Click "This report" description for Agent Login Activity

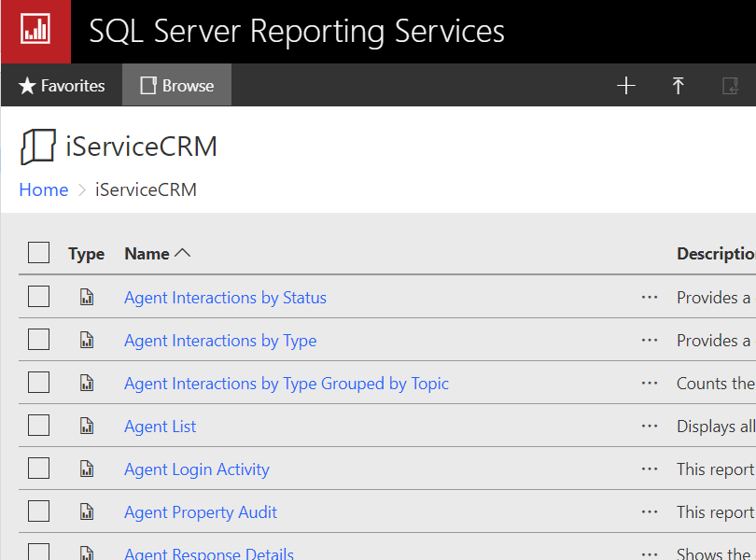pos(716,469)
